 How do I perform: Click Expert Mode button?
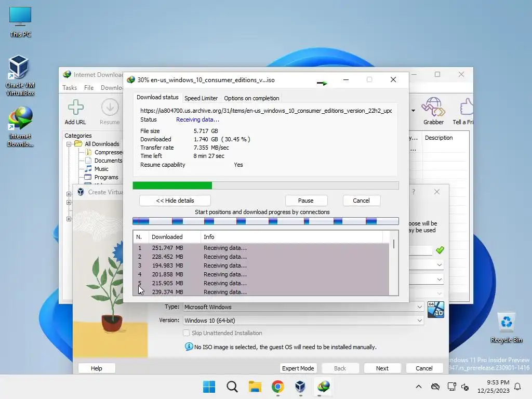(298, 368)
